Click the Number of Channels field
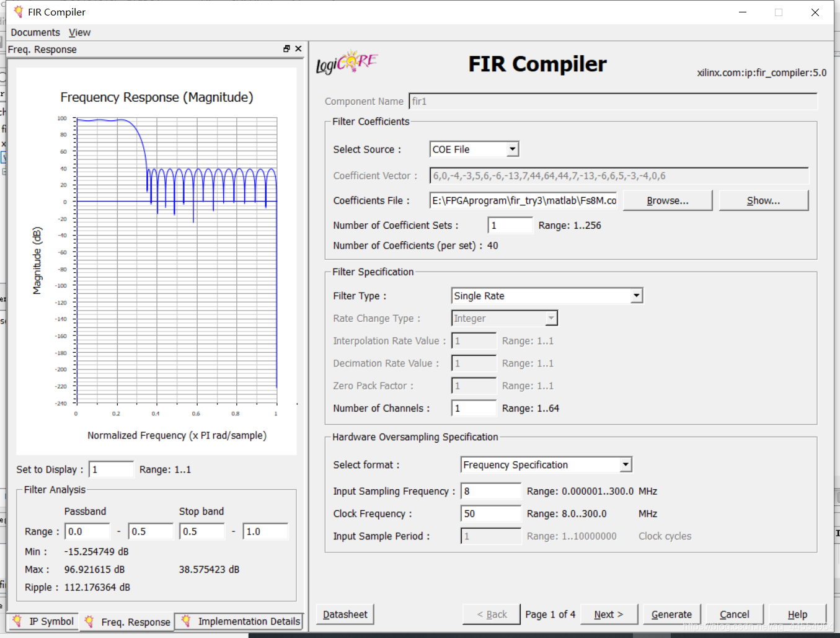Screen dimensions: 840x638 [474, 408]
